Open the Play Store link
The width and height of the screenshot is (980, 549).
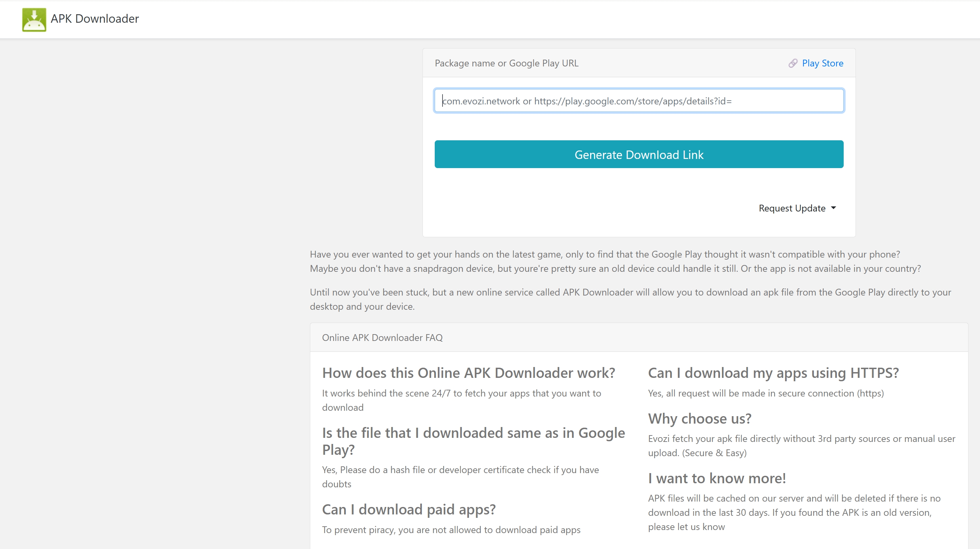point(823,63)
